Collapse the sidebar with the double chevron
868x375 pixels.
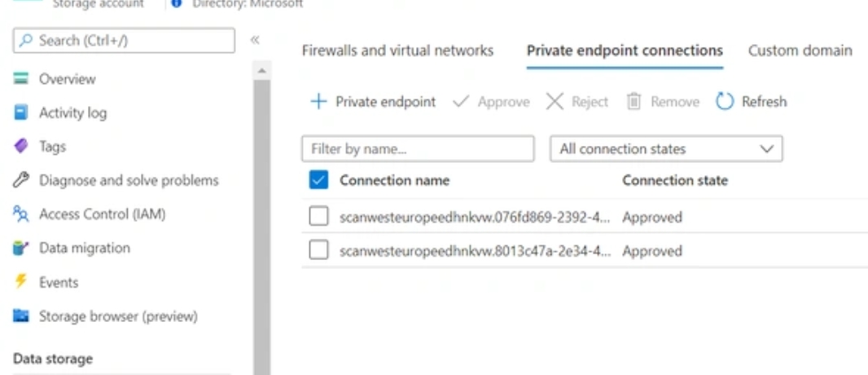(x=255, y=40)
